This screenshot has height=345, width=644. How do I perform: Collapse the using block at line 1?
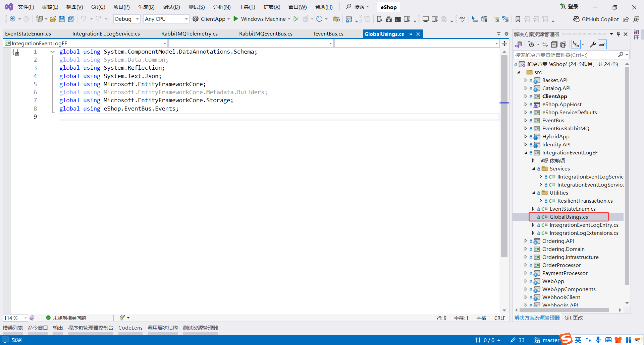(53, 52)
